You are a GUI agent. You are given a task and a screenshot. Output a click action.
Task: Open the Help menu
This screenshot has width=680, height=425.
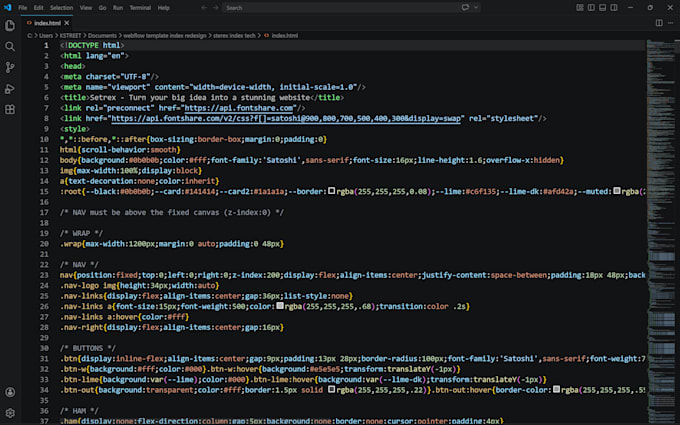[x=163, y=8]
